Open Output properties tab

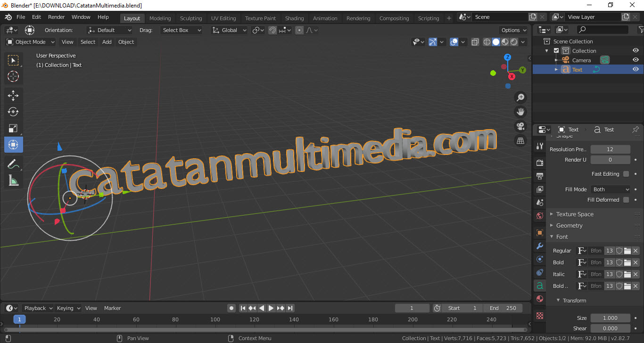pyautogui.click(x=540, y=176)
